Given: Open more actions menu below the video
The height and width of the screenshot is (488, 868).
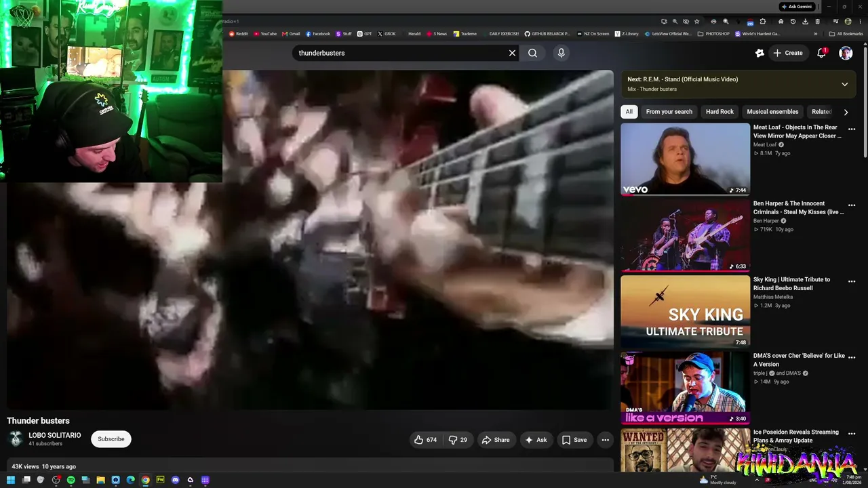Looking at the screenshot, I should (606, 440).
